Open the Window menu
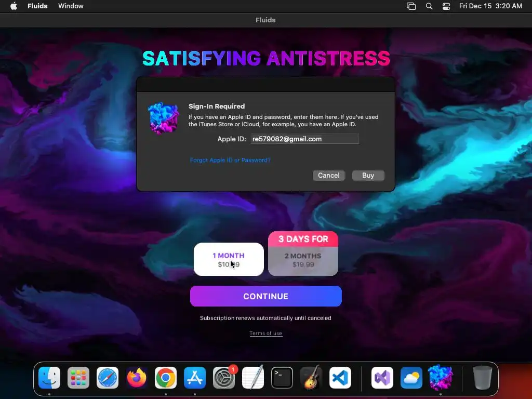Viewport: 532px width, 399px height. pyautogui.click(x=71, y=6)
